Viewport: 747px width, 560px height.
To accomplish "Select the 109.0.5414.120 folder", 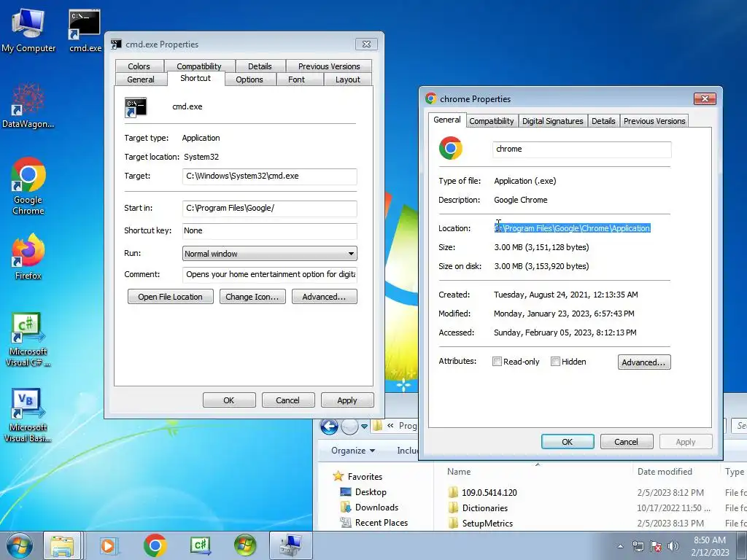I will pyautogui.click(x=489, y=492).
